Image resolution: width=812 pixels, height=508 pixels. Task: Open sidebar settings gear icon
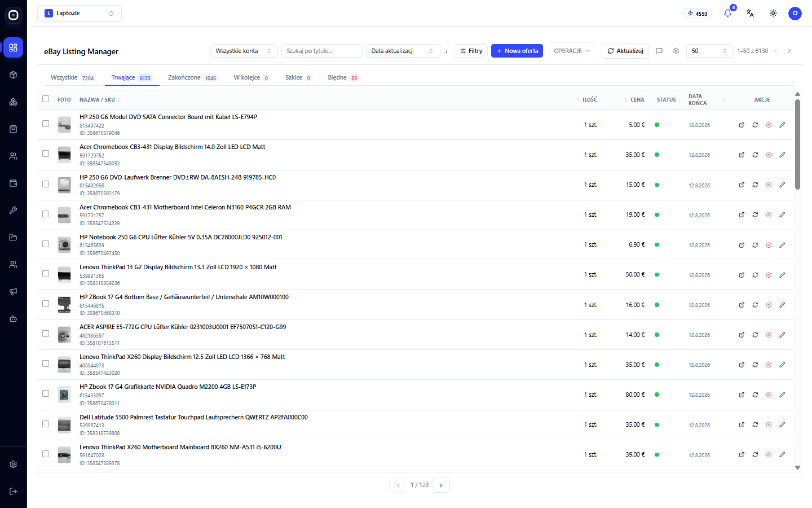pos(14,465)
